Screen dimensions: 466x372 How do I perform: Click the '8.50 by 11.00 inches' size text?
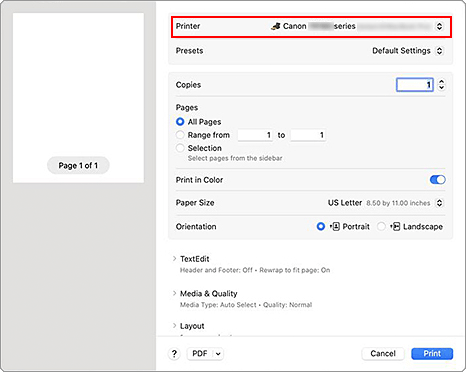398,203
